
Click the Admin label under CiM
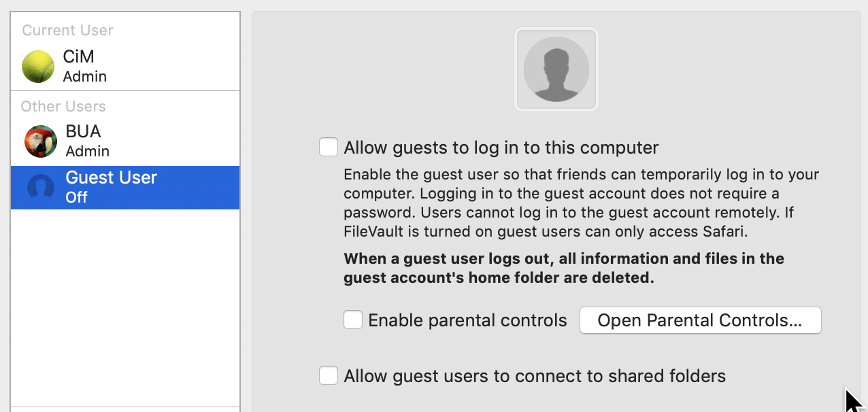[x=84, y=76]
